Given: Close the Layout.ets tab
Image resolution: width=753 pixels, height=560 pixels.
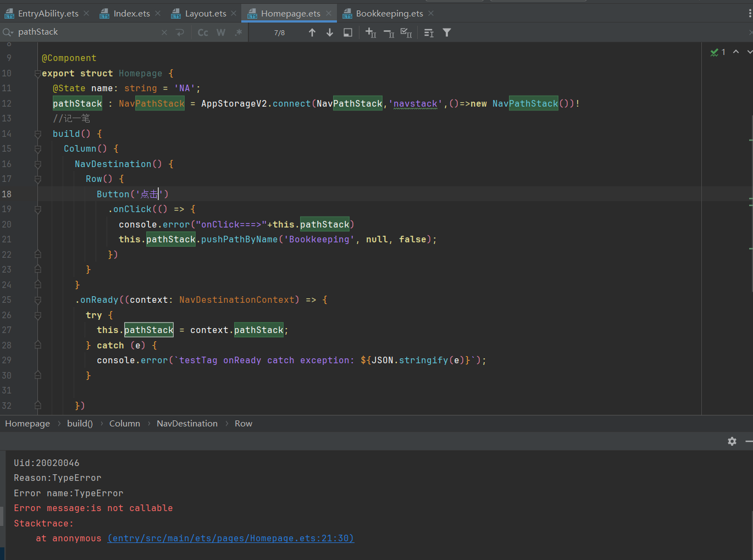Looking at the screenshot, I should click(234, 13).
